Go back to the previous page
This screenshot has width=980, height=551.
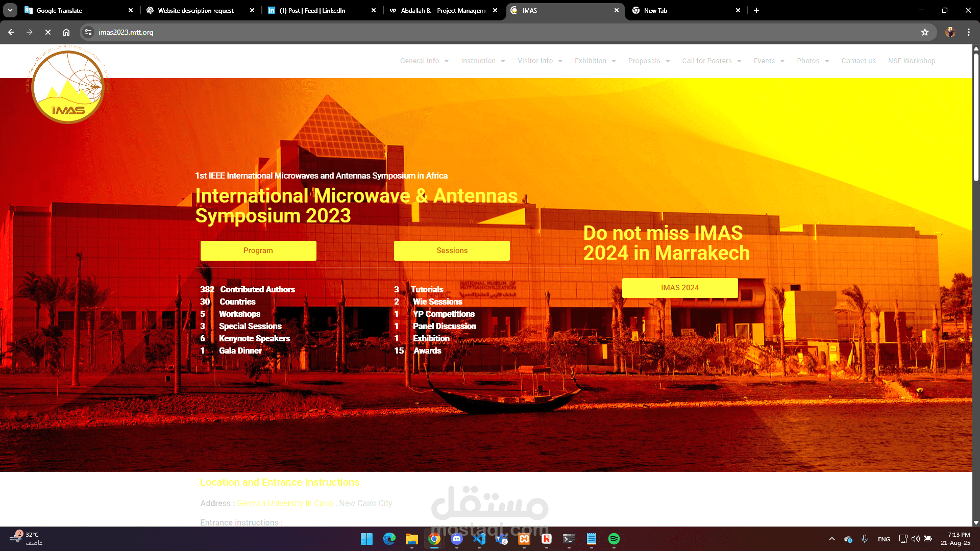click(11, 32)
